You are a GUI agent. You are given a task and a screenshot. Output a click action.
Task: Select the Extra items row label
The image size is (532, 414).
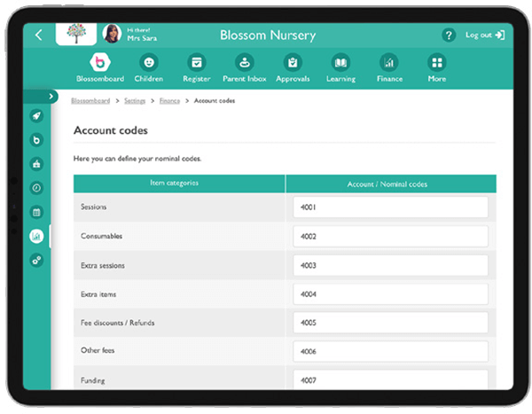pyautogui.click(x=98, y=294)
